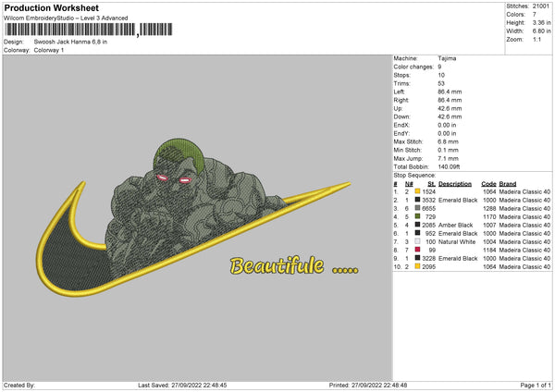
Task: Click the Colors value '7'
Action: tap(534, 15)
